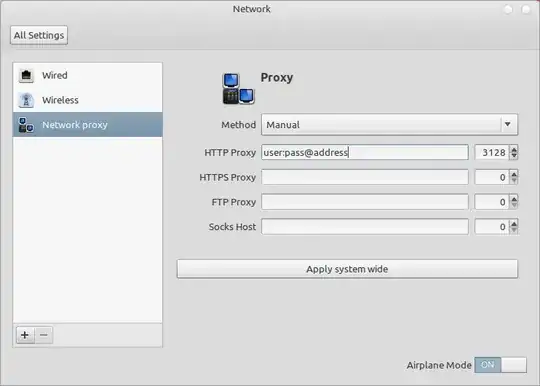540x386 pixels.
Task: Remove connection using the minus button
Action: point(44,335)
